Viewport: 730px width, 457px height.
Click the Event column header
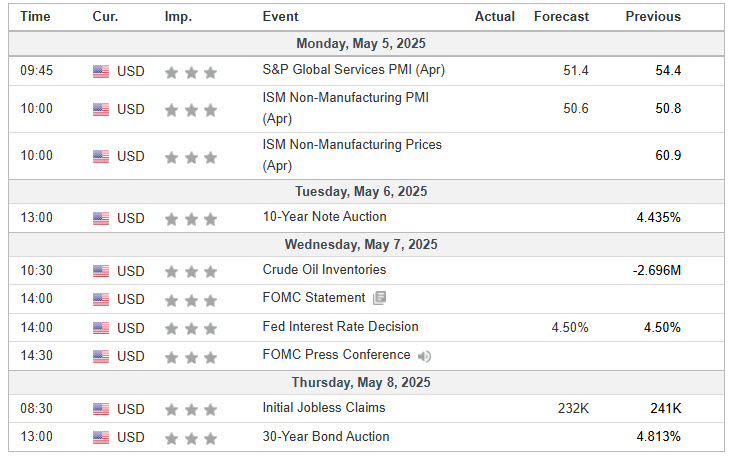(x=280, y=16)
